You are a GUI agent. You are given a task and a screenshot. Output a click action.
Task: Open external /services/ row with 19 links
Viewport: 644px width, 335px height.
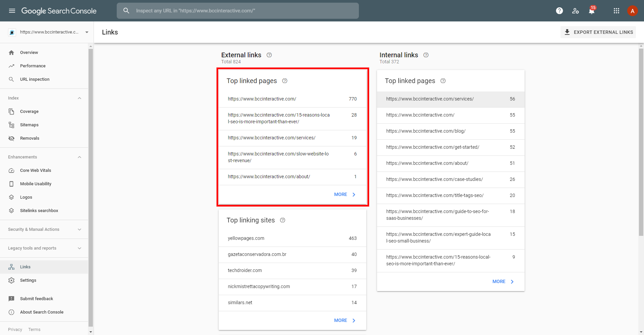tap(292, 138)
